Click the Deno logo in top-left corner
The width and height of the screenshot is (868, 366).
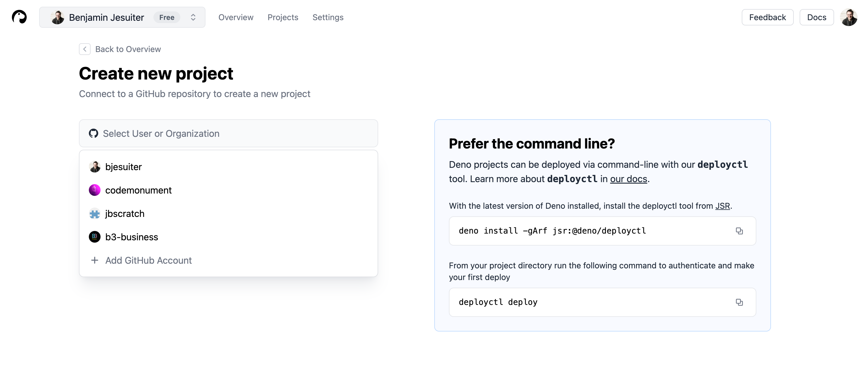point(19,17)
